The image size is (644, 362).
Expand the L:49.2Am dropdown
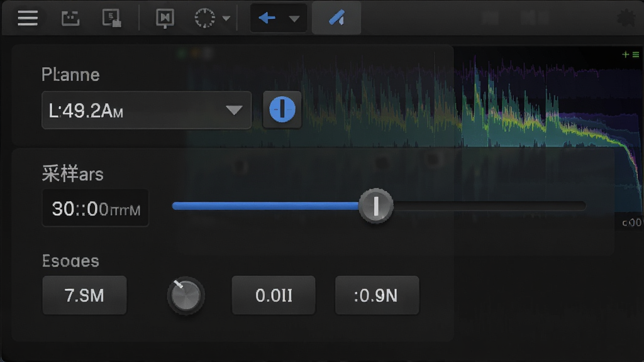(147, 111)
